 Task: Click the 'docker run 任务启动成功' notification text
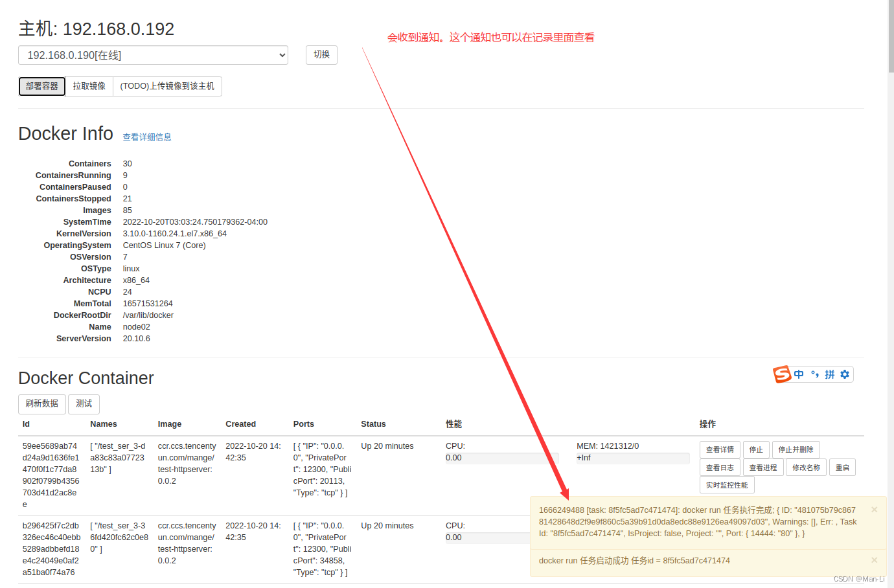click(634, 561)
